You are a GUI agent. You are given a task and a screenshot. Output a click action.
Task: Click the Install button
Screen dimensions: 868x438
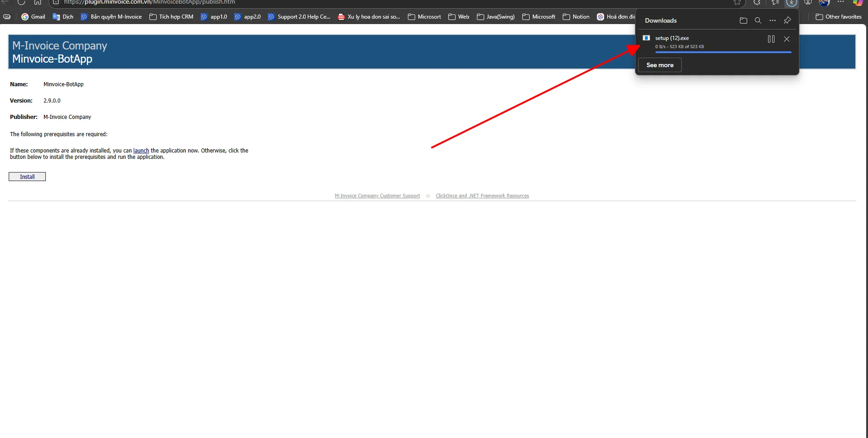click(x=27, y=177)
